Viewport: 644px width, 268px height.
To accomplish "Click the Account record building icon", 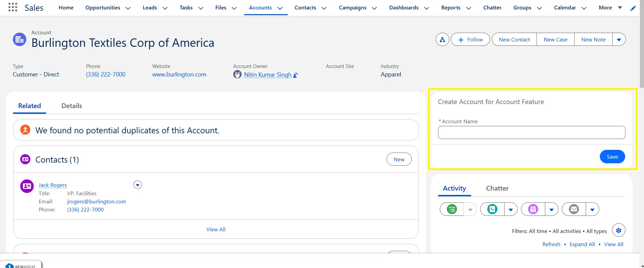I will pyautogui.click(x=20, y=39).
